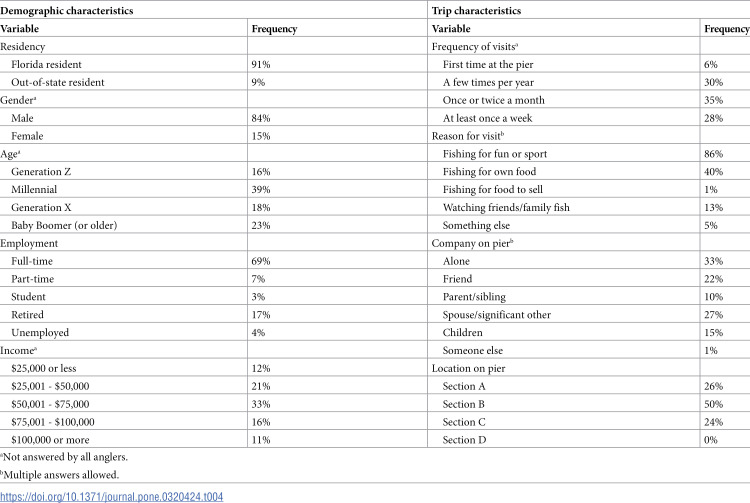Click the Not answered by all anglers footnote
Viewport: 750px width, 503px height.
coord(64,457)
